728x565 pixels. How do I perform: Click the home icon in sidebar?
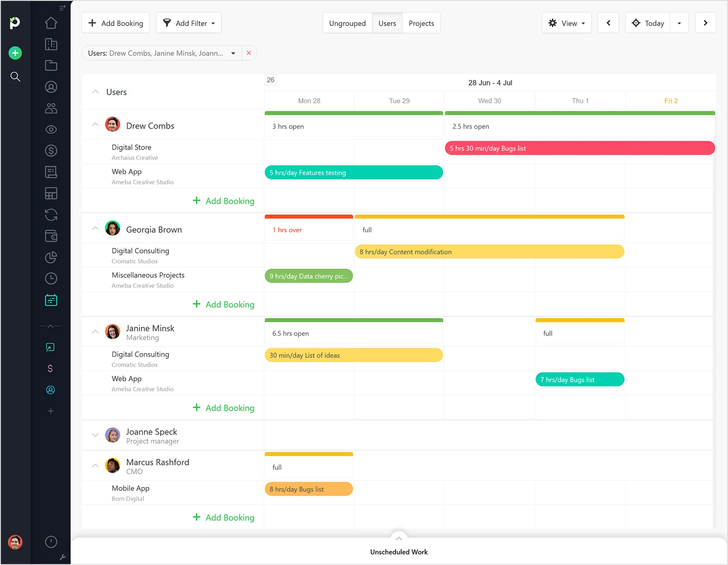click(x=51, y=23)
